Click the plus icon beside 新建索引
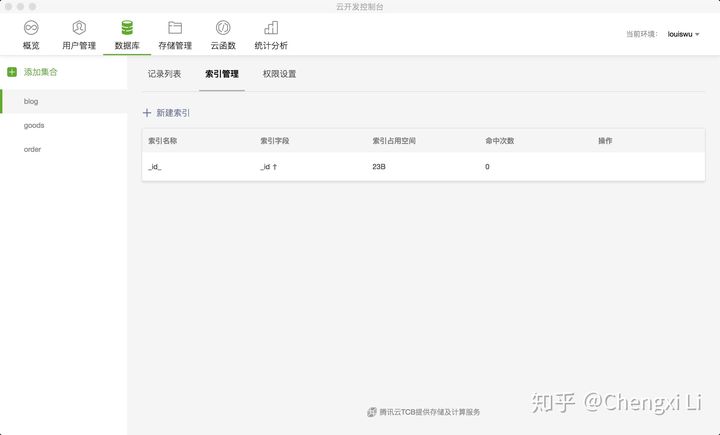The image size is (720, 435). pyautogui.click(x=147, y=113)
